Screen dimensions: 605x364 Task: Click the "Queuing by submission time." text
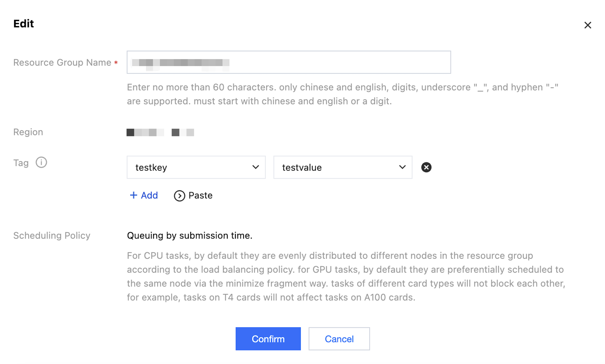tap(189, 236)
